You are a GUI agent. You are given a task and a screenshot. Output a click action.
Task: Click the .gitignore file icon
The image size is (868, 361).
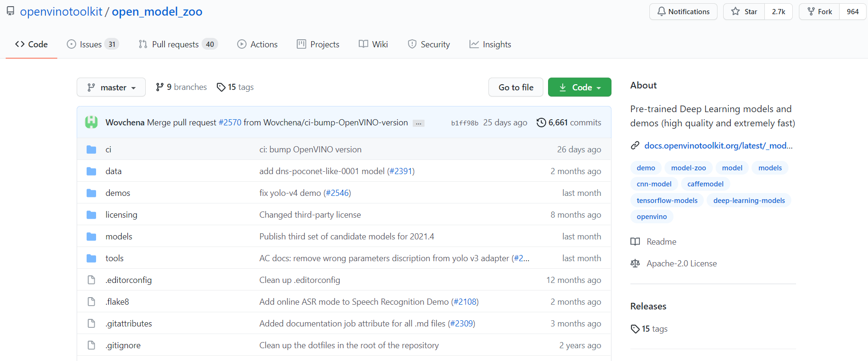tap(91, 345)
